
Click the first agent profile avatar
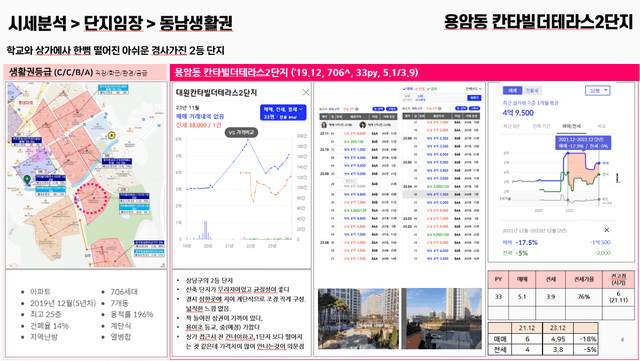pyautogui.click(x=324, y=125)
